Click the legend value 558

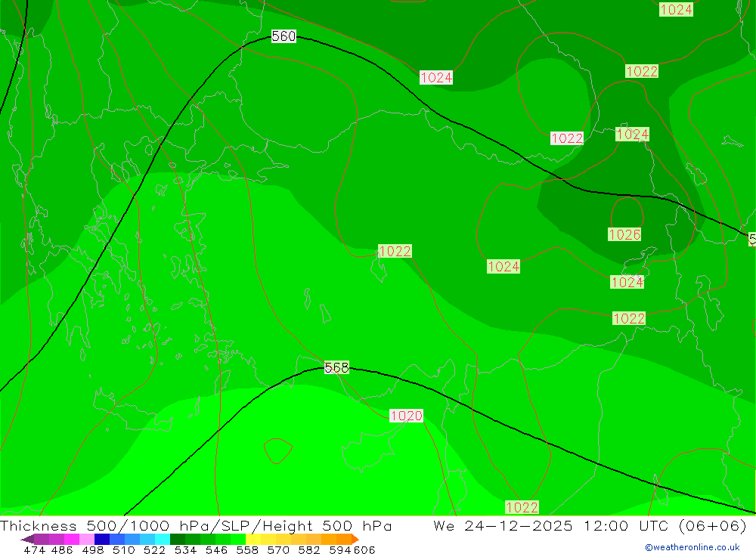pyautogui.click(x=247, y=550)
